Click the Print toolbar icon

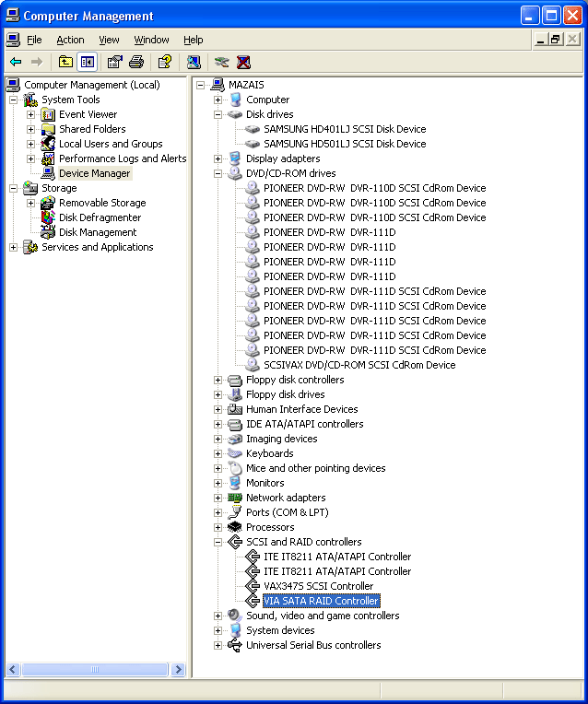136,62
